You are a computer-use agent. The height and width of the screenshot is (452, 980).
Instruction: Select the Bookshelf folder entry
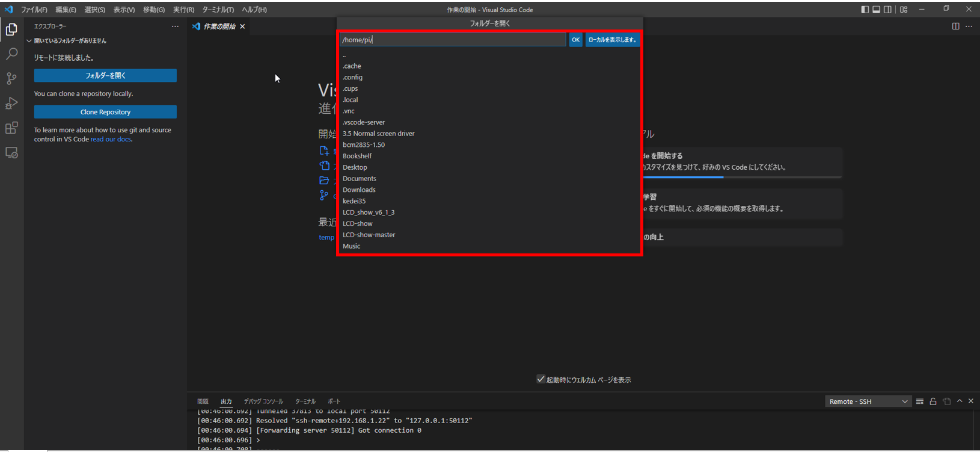click(489, 156)
